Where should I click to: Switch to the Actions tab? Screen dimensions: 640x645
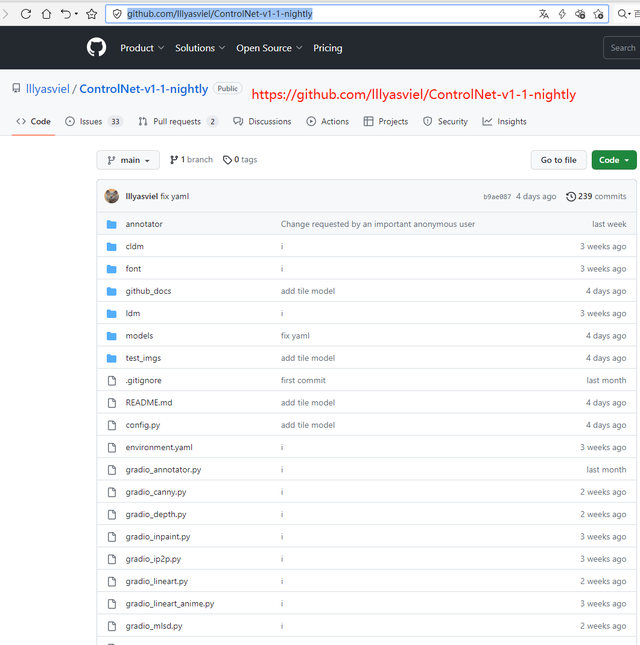[327, 121]
